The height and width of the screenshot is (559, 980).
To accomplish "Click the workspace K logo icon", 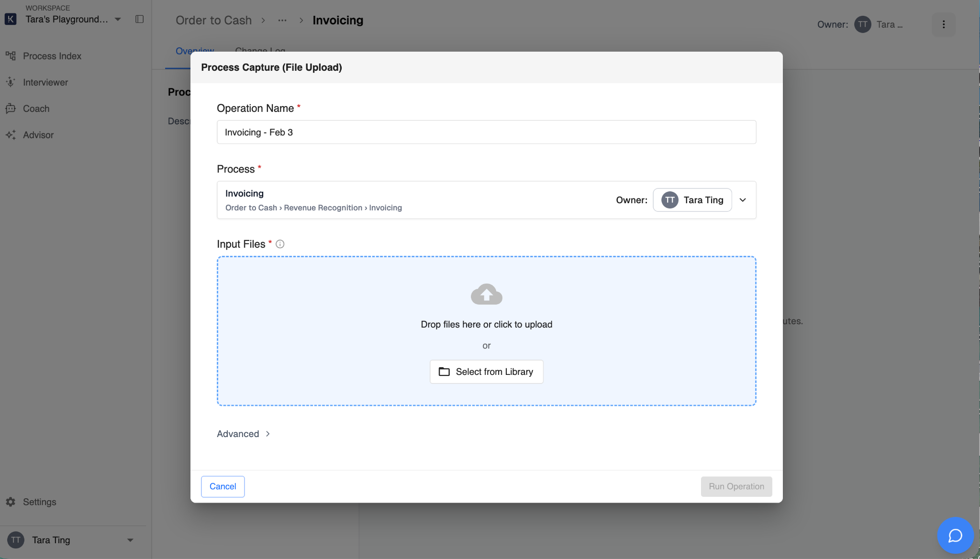I will (11, 19).
